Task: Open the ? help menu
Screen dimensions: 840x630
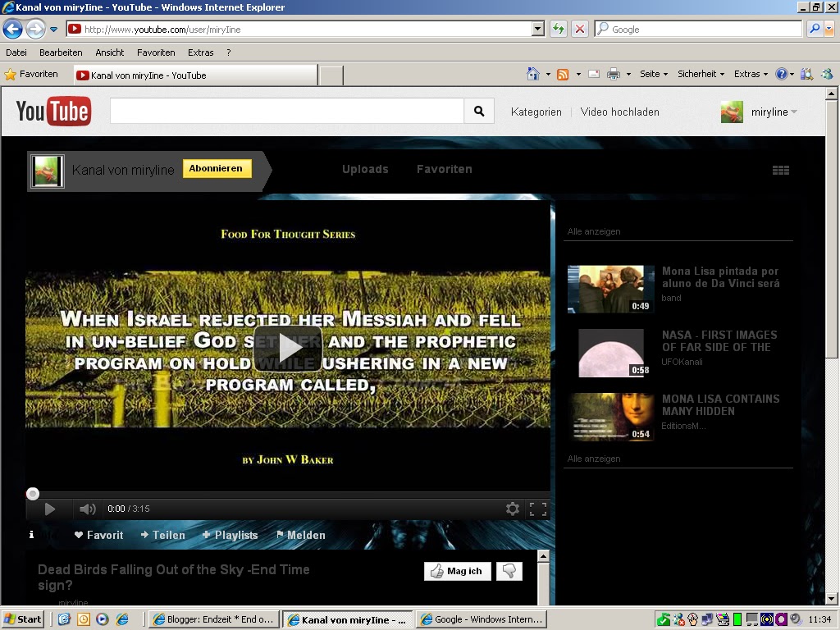Action: tap(229, 52)
